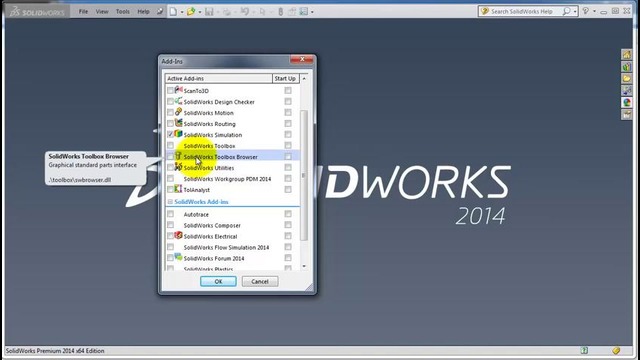Click the add-ins list scrollbar thumb
This screenshot has height=360, width=640.
304,175
